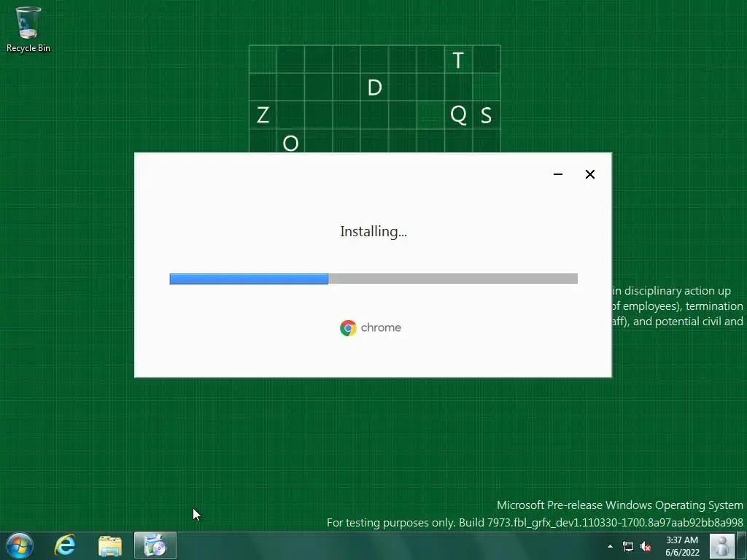Click the Windows Start orb
Screen dimensions: 747x560
20,545
